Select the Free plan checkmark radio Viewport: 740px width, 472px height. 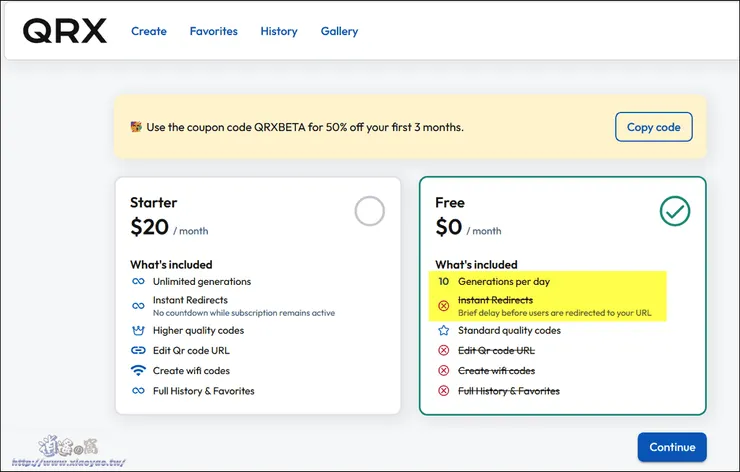click(675, 211)
